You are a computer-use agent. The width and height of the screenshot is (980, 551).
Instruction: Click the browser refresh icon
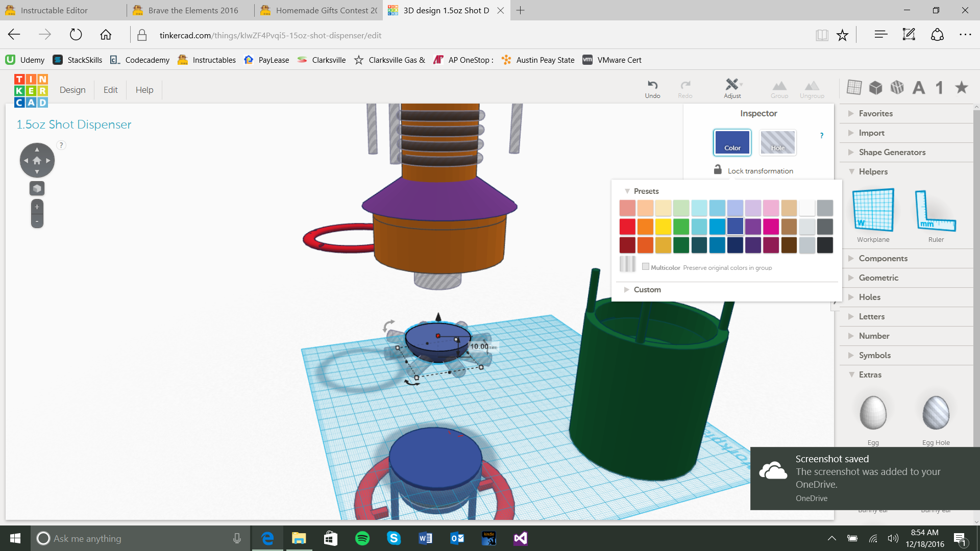click(x=76, y=35)
